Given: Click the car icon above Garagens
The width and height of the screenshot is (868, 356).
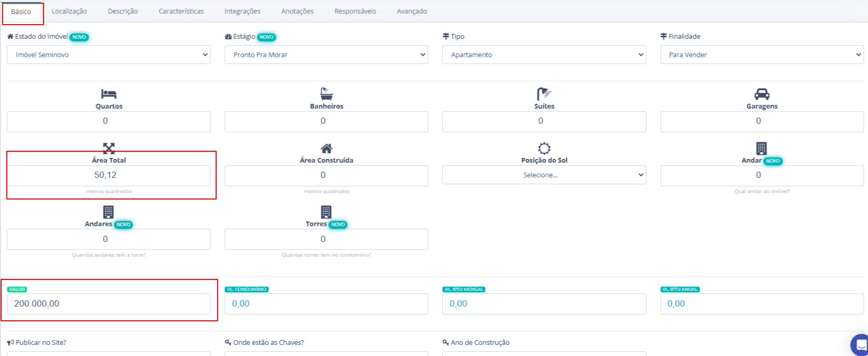Looking at the screenshot, I should tap(762, 94).
